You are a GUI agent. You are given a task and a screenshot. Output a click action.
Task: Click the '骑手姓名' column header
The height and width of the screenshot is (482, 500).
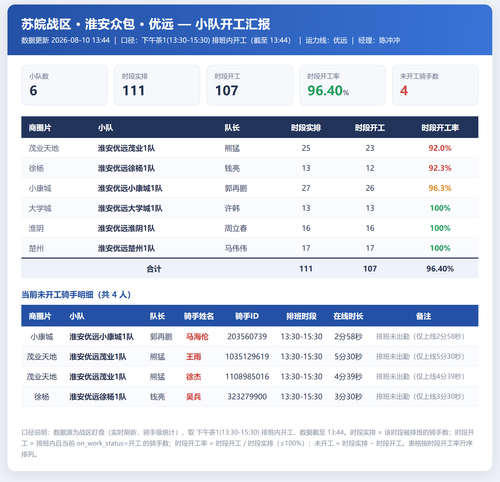199,316
